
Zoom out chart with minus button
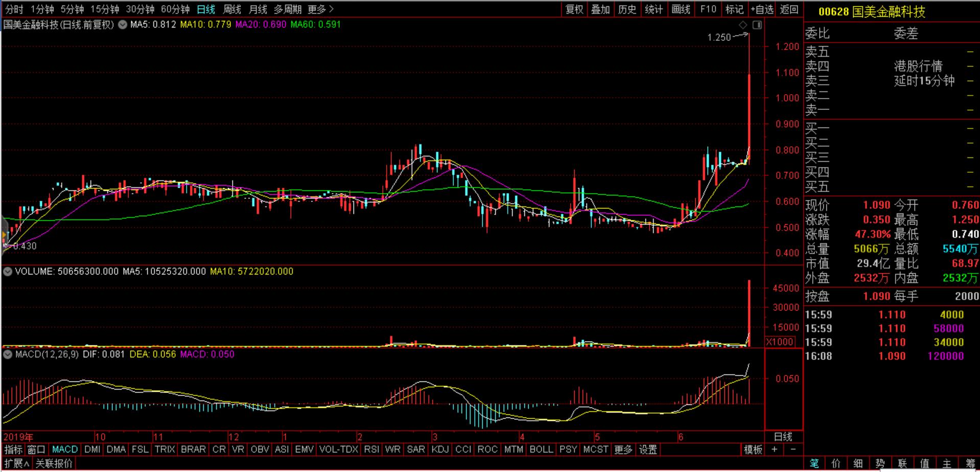(793, 449)
